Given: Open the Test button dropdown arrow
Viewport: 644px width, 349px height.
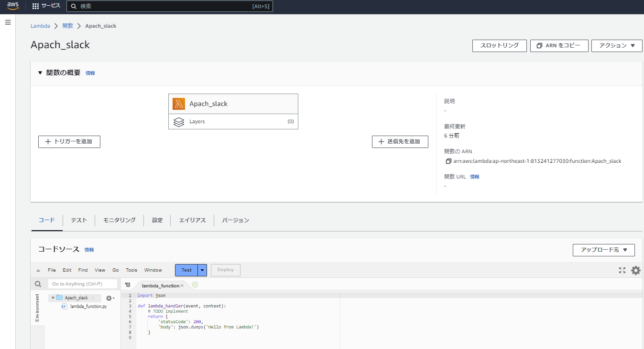Looking at the screenshot, I should 202,270.
